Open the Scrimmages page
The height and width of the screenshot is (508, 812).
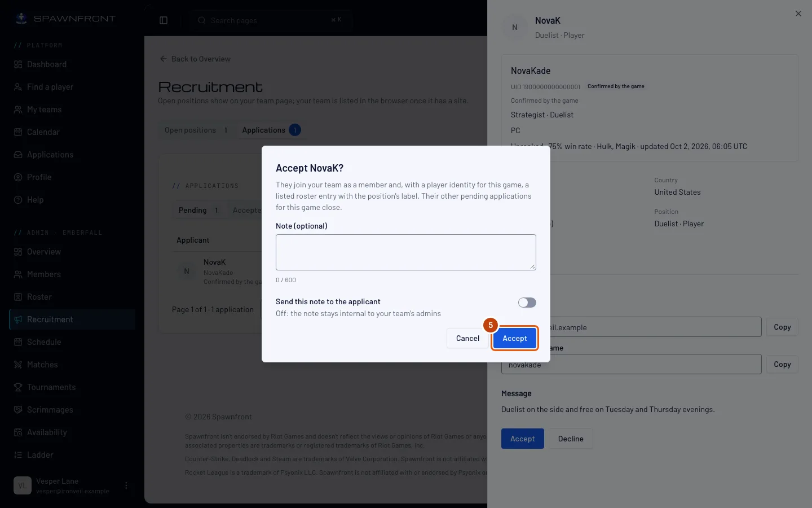tap(72, 410)
